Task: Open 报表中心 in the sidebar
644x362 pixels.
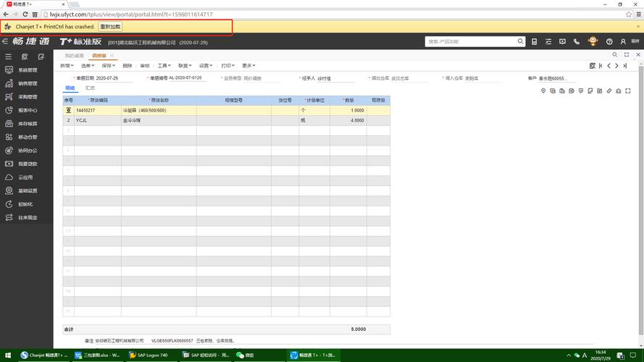Action: [x=27, y=110]
